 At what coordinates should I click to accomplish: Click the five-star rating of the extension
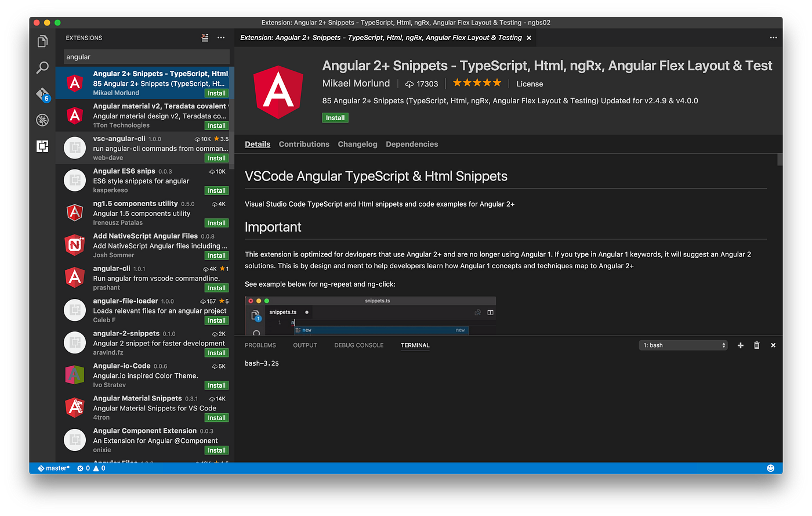477,83
